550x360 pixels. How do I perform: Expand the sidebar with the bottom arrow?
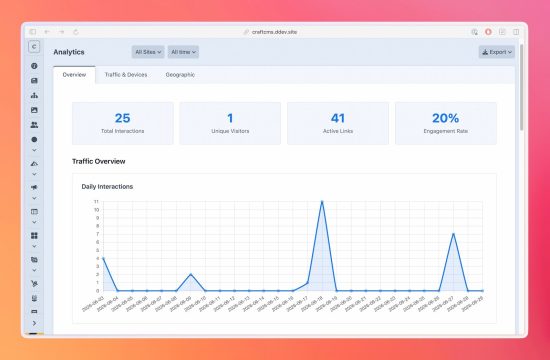(x=34, y=323)
